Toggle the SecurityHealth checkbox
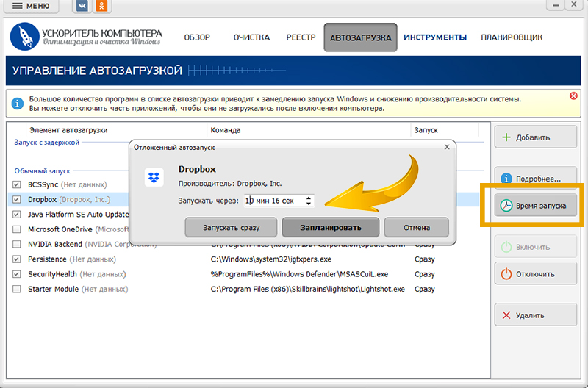 (16, 274)
